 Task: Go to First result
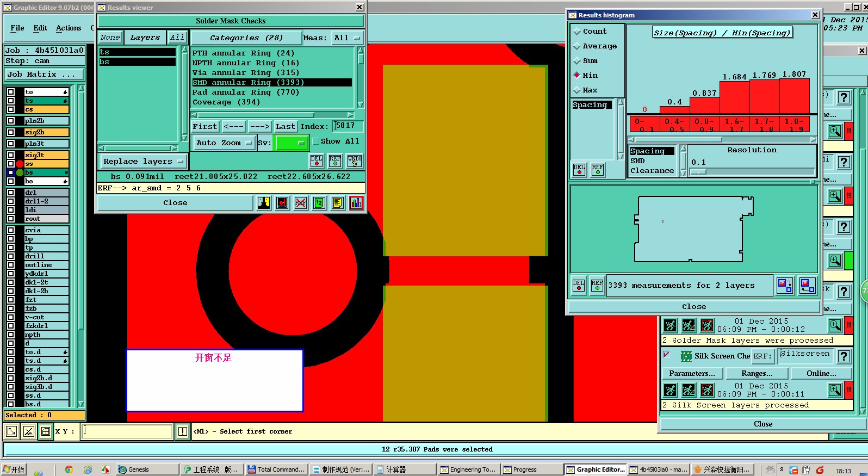click(x=204, y=126)
